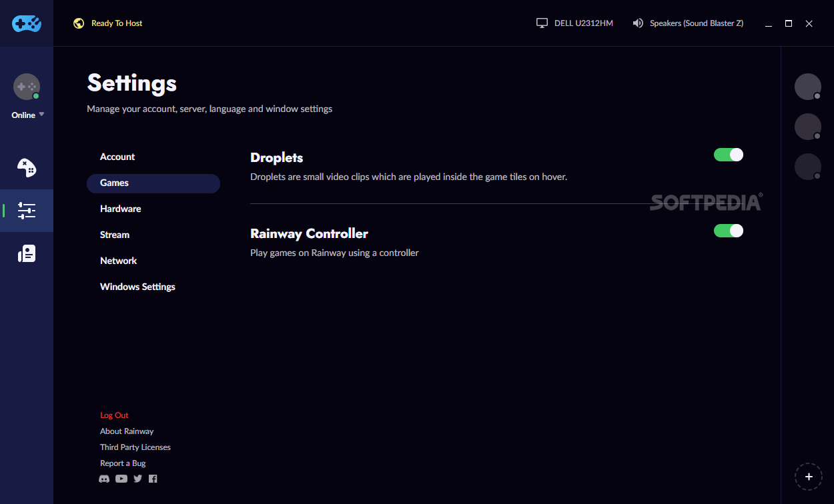Click the DELL U2312HM monitor icon
This screenshot has height=504, width=834.
(542, 23)
